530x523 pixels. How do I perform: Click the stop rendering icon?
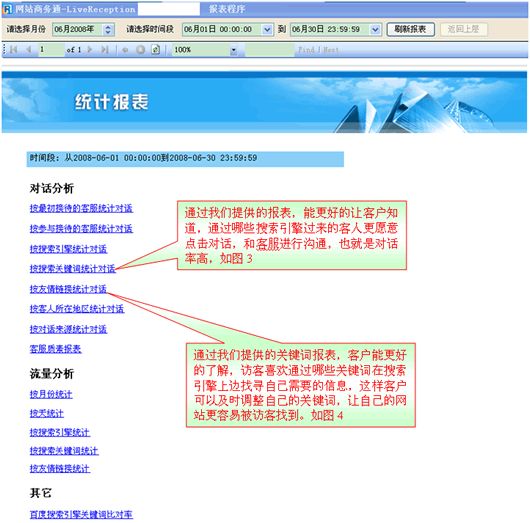141,50
